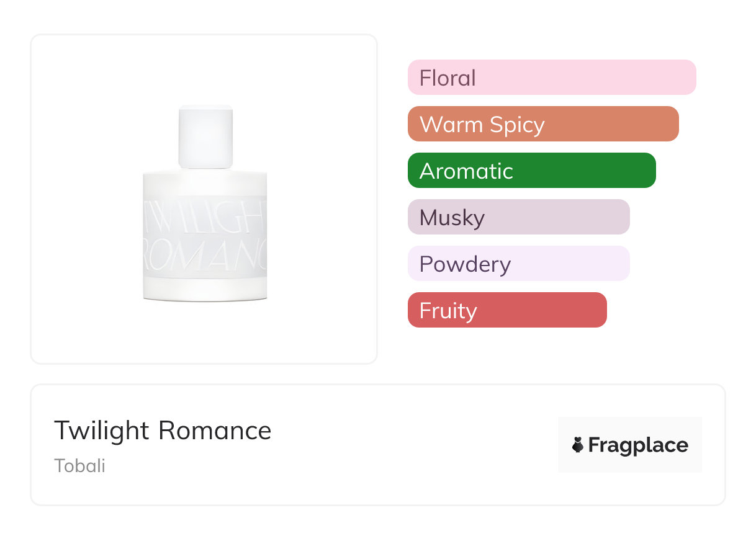The height and width of the screenshot is (536, 756).
Task: Click the white cap of the perfume bottle
Action: coord(205,137)
